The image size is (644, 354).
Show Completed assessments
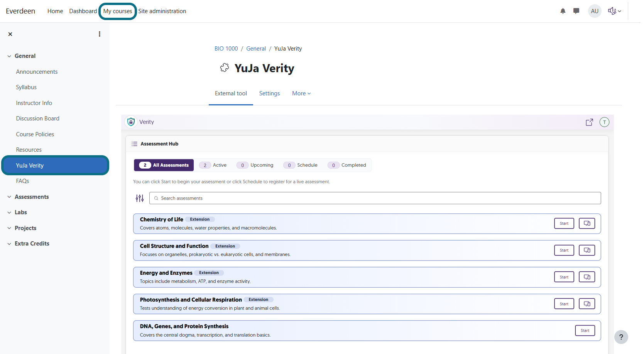(347, 165)
